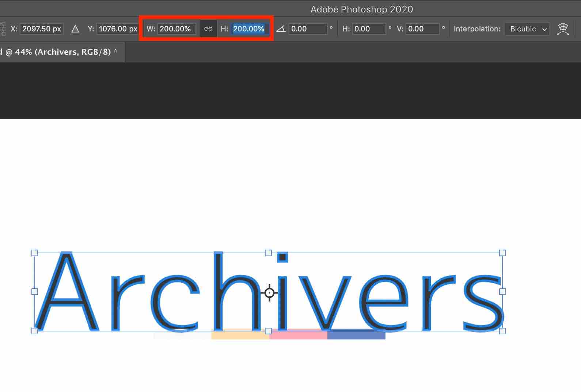Click the middle-left transform handle

click(35, 292)
